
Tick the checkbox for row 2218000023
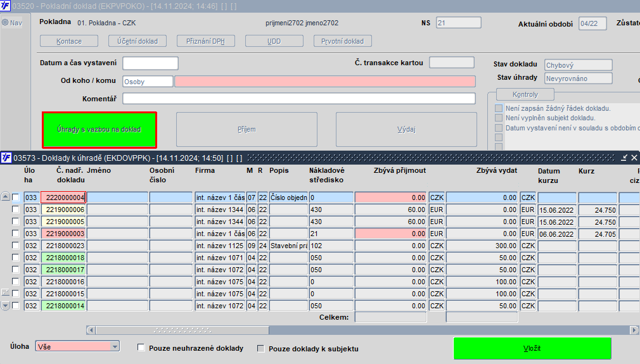click(15, 246)
